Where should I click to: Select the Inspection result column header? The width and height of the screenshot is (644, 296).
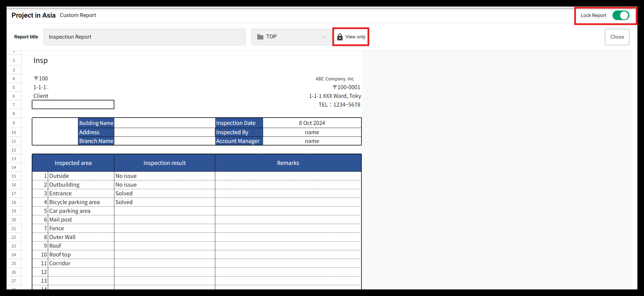tap(164, 163)
